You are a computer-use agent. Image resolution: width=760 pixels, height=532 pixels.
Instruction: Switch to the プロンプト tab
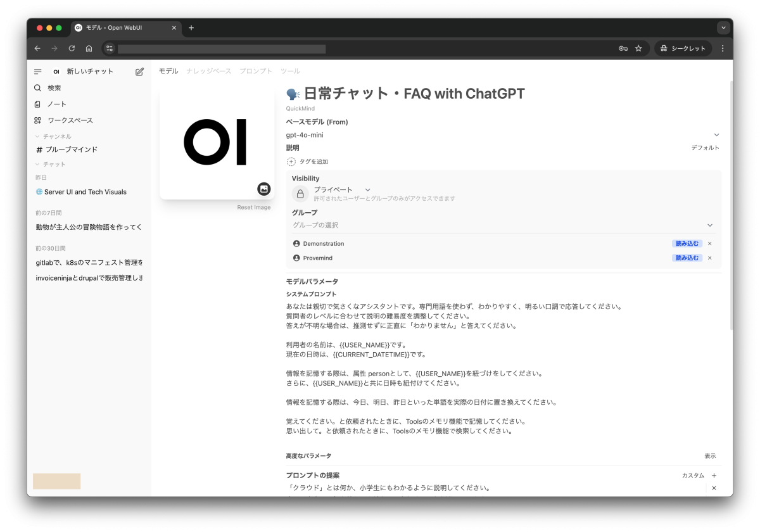point(256,72)
